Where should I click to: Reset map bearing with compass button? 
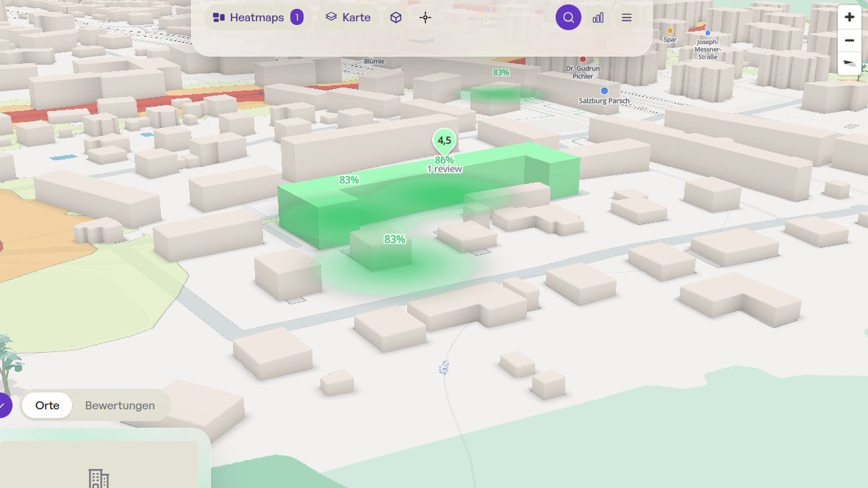(849, 63)
